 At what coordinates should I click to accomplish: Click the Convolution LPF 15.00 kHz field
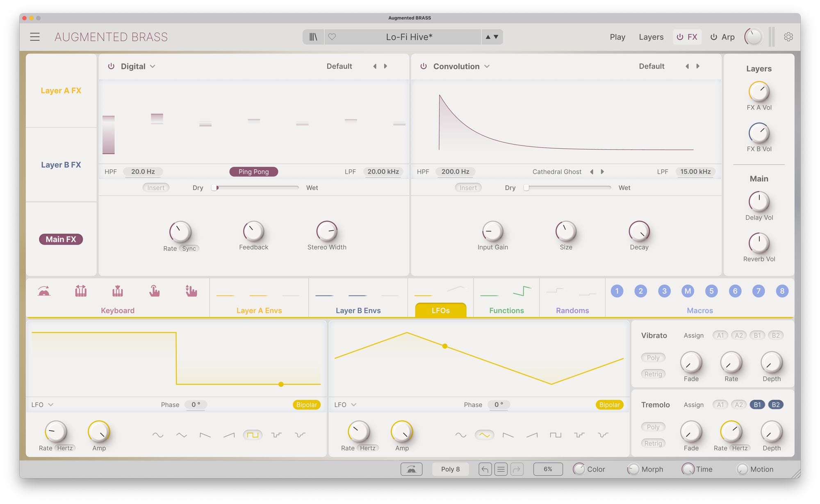pos(695,172)
